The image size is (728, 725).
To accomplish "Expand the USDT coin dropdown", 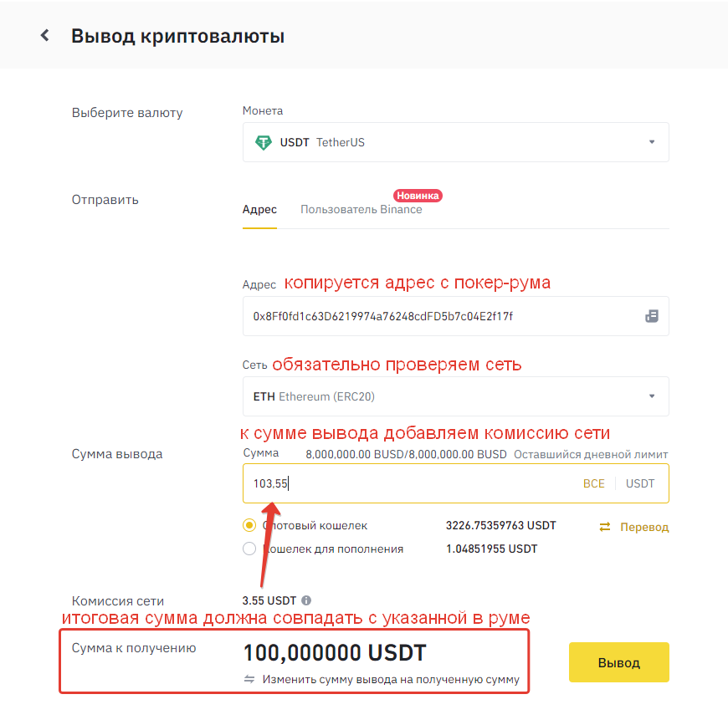I will 652,142.
